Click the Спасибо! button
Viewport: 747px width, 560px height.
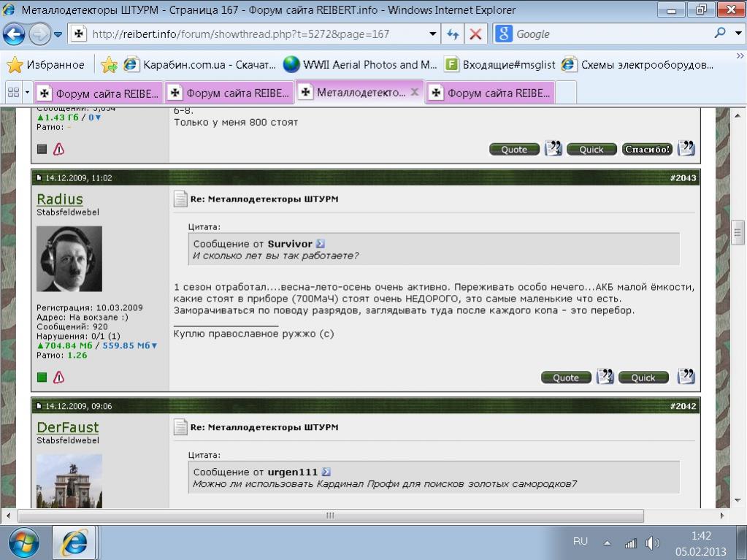click(647, 150)
